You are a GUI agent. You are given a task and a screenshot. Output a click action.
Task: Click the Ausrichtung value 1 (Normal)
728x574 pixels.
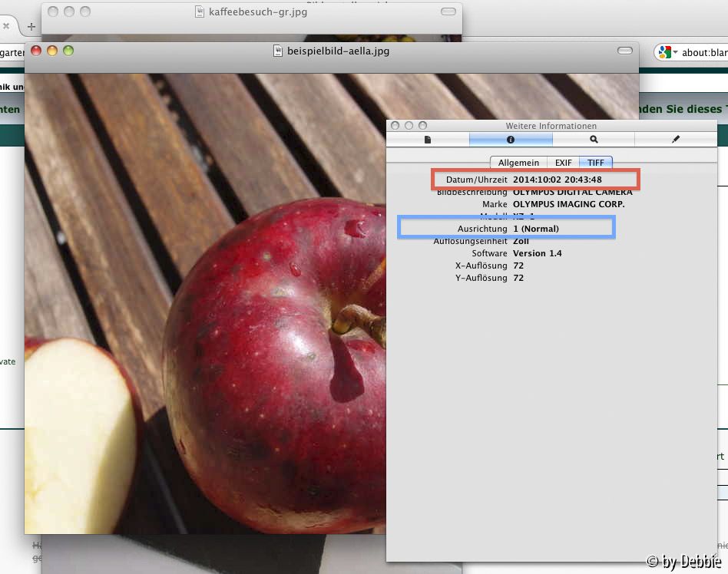tap(536, 229)
